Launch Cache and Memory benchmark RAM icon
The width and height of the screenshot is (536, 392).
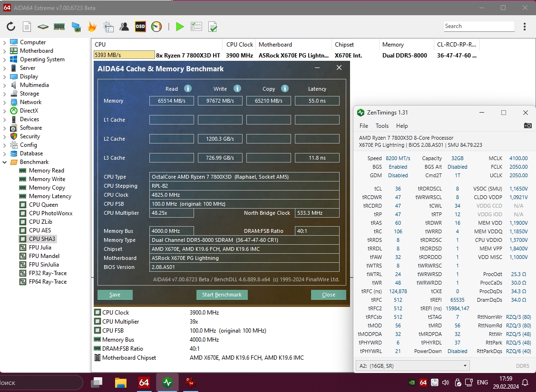[59, 27]
